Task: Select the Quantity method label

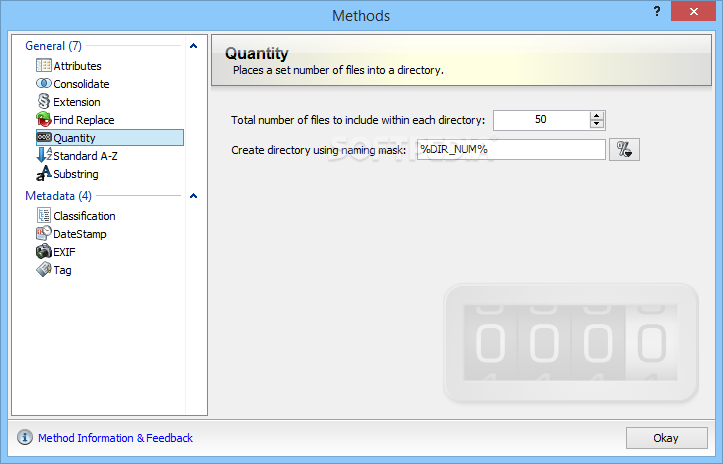Action: point(74,138)
